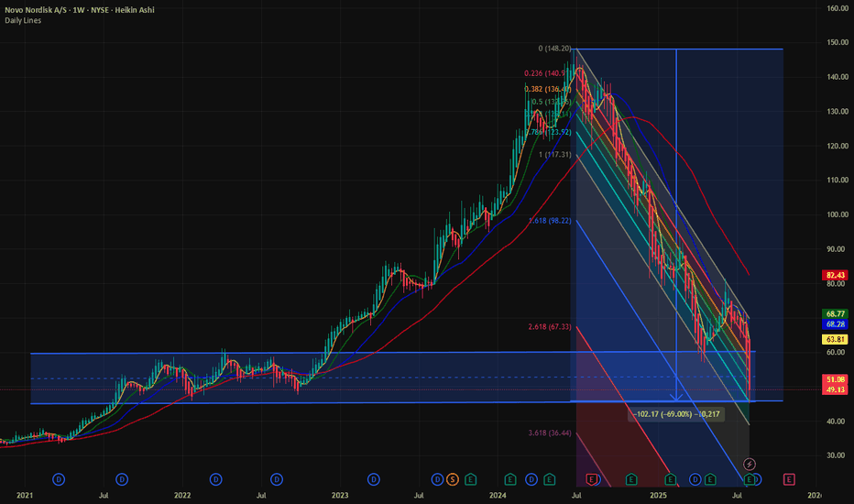The height and width of the screenshot is (504, 854).
Task: Open the first green earnings marker of 2024
Action: coord(509,479)
